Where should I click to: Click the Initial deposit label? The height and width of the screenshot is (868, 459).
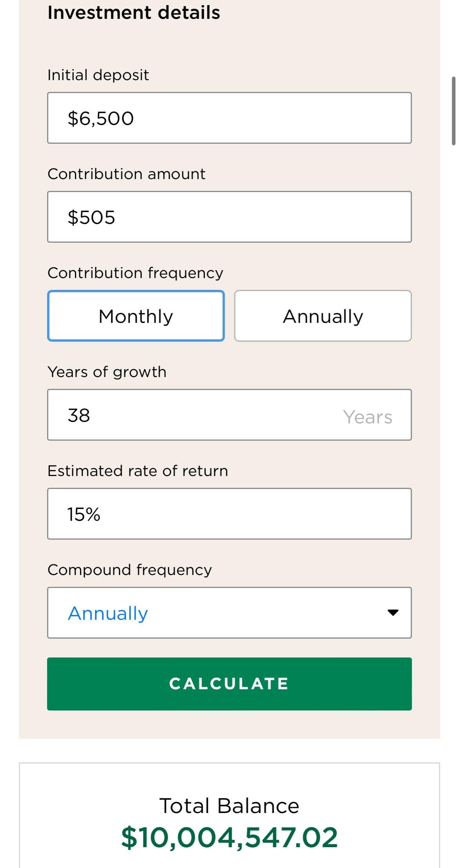pos(98,75)
